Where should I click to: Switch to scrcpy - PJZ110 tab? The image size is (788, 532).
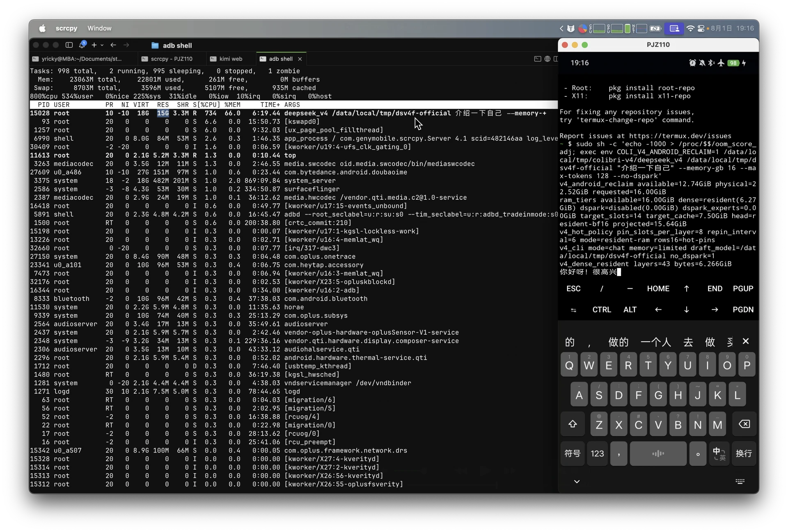171,59
